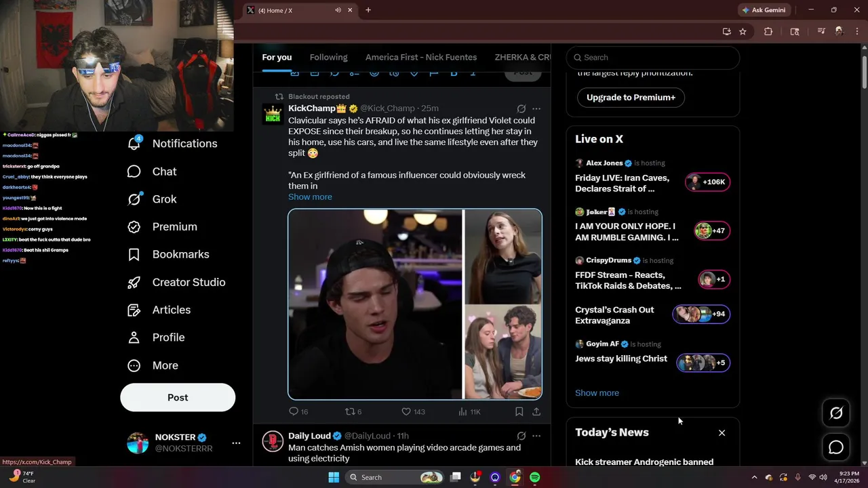Open NOKSTER account switcher three-dot menu

pos(236,443)
